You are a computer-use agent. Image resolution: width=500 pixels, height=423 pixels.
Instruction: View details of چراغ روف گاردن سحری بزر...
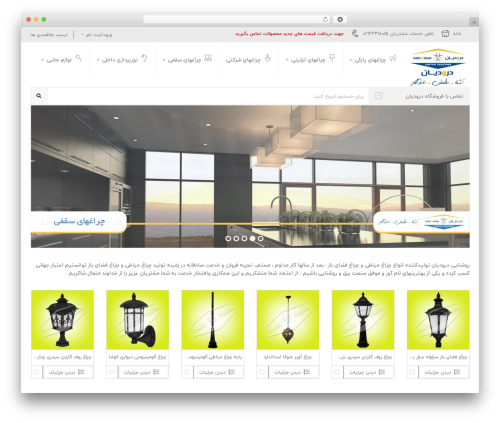pyautogui.click(x=369, y=372)
